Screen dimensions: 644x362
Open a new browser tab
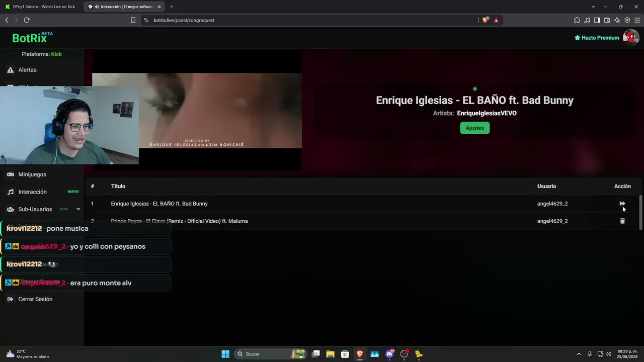172,7
